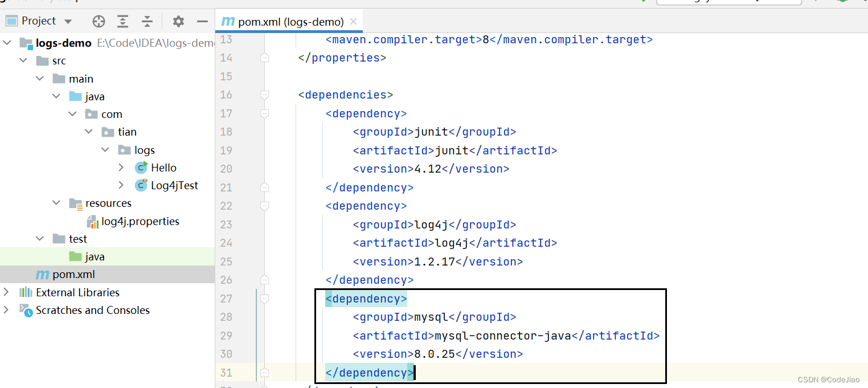Click the Expand All icon in Project toolbar
Image resolution: width=868 pixels, height=388 pixels.
pos(123,22)
